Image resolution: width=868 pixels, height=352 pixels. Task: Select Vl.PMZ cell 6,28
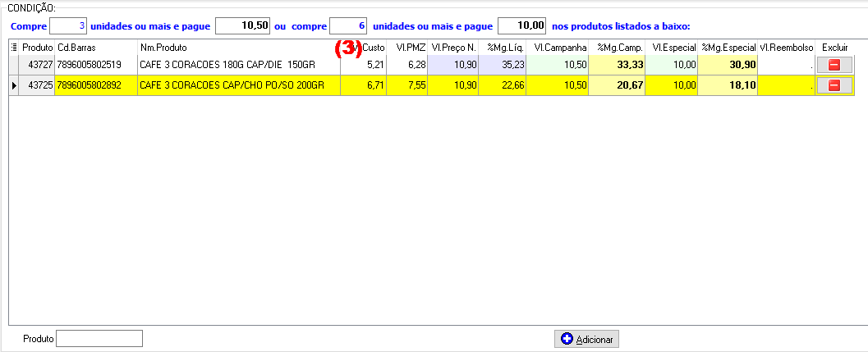(x=406, y=65)
